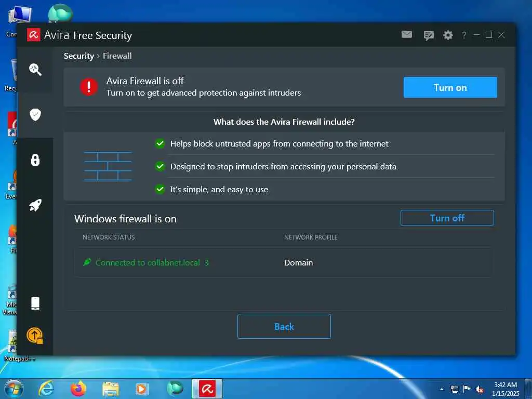The image size is (532, 399).
Task: Click the orange upgrade icon in sidebar
Action: coord(35,336)
